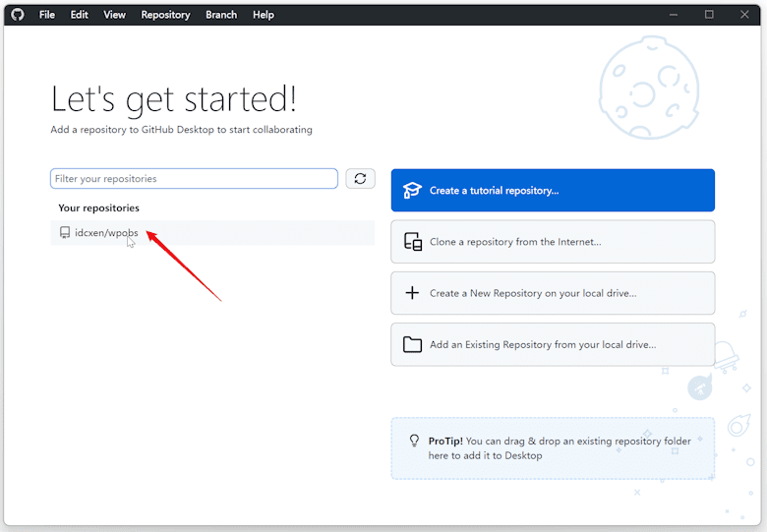Click the GitHub Octocat logo icon

18,15
